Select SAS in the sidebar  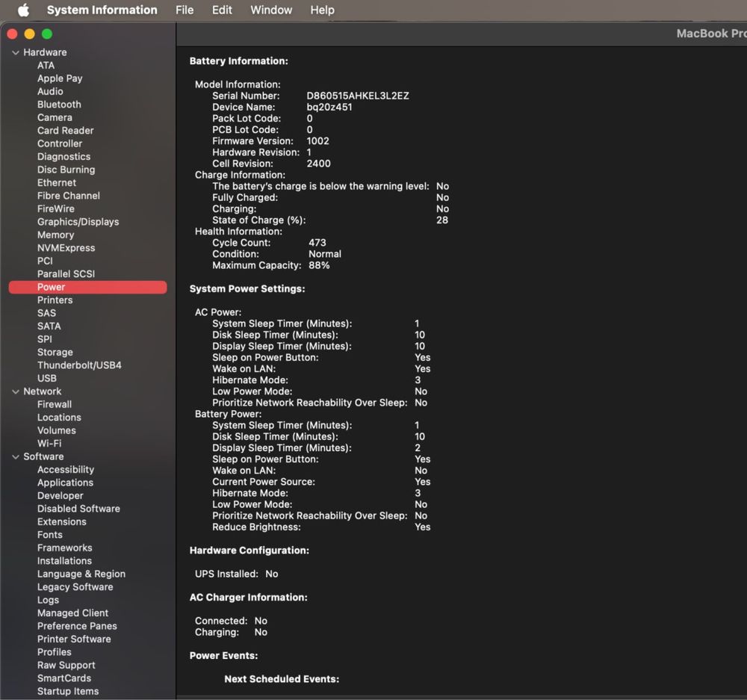46,313
